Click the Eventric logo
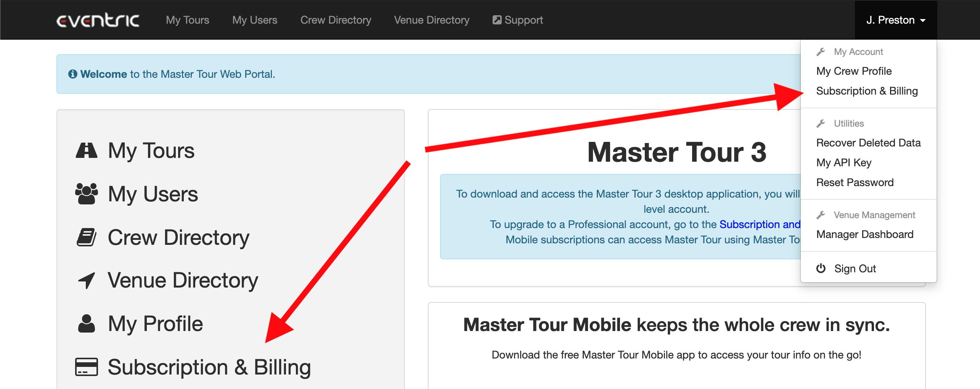Image resolution: width=980 pixels, height=389 pixels. coord(98,20)
